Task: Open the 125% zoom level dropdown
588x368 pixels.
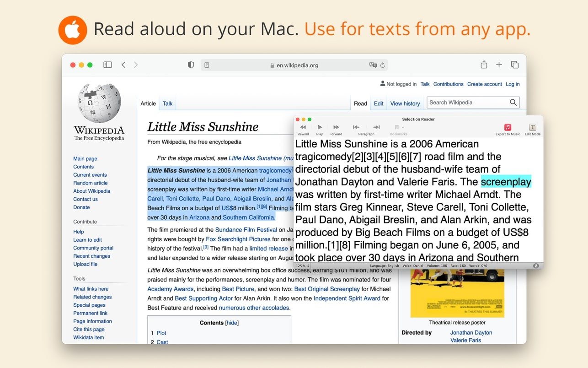Action: point(302,265)
